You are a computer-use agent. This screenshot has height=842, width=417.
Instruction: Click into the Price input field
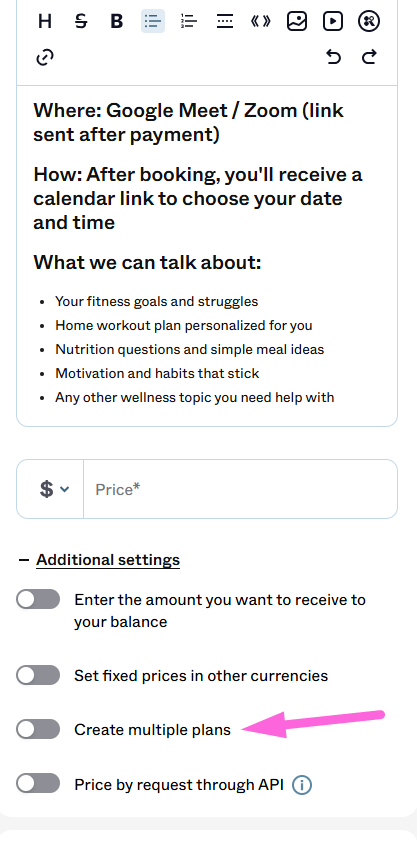tap(240, 489)
